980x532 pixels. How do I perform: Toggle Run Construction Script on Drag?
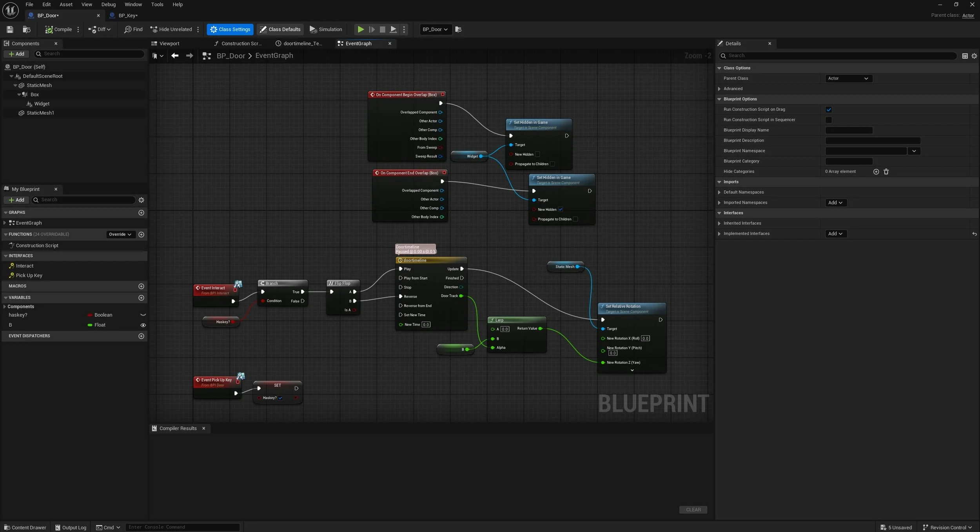pos(828,109)
